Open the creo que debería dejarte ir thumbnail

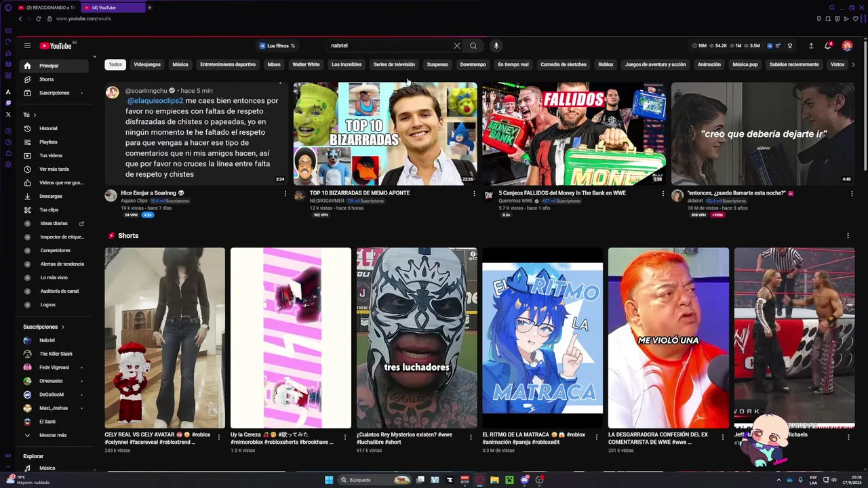(x=763, y=134)
